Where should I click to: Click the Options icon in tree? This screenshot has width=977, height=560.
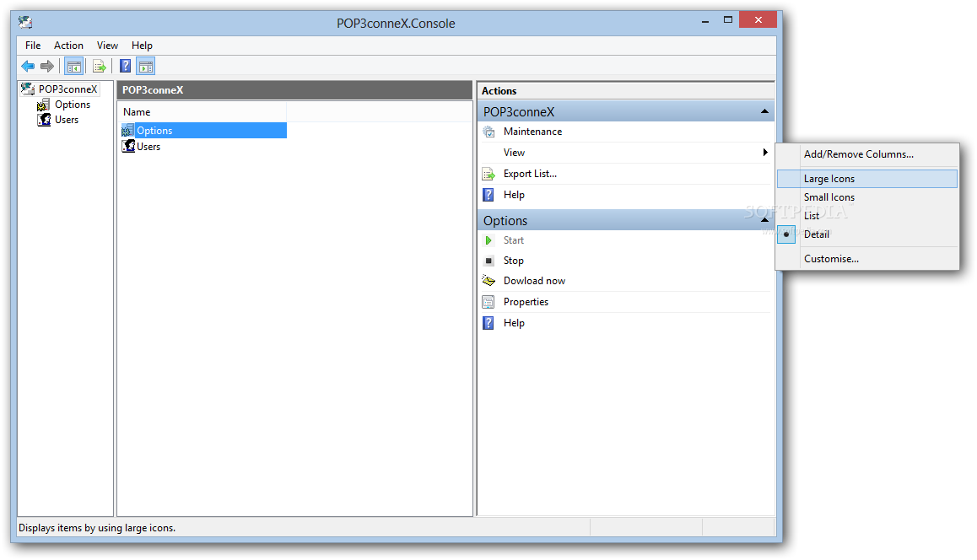click(44, 105)
